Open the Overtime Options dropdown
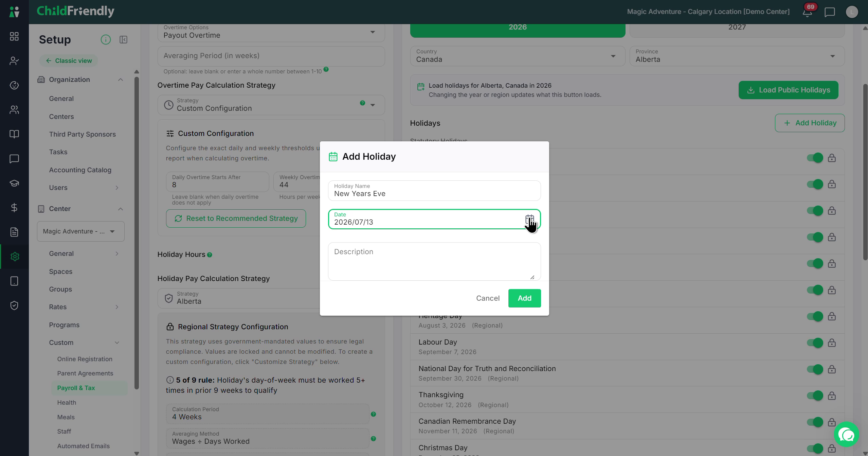 click(x=271, y=33)
